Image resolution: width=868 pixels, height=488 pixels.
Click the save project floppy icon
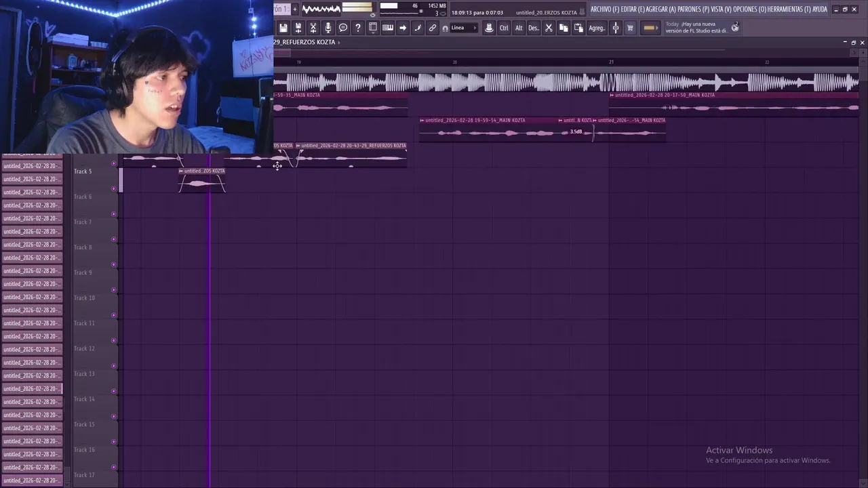[283, 28]
